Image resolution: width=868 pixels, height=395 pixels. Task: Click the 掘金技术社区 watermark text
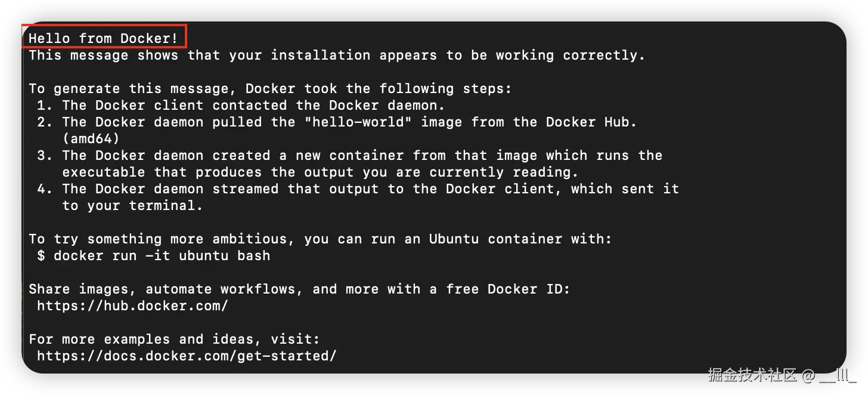coord(752,375)
